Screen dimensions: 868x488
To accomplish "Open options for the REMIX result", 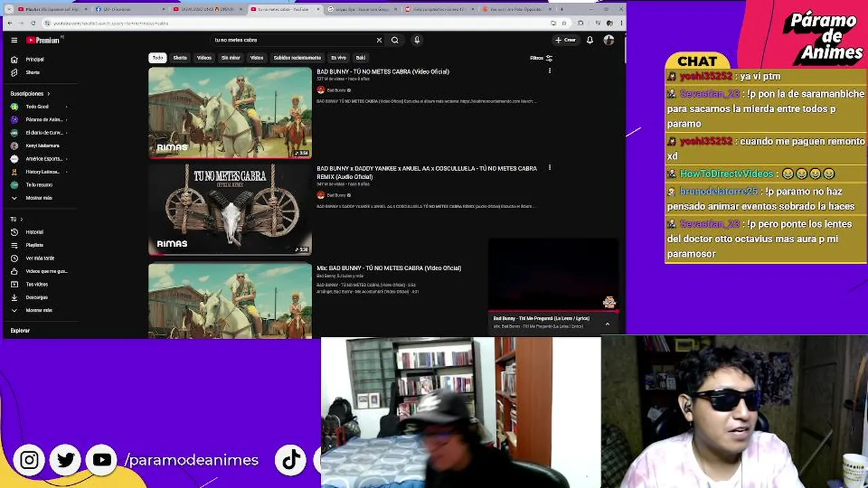I will (549, 167).
